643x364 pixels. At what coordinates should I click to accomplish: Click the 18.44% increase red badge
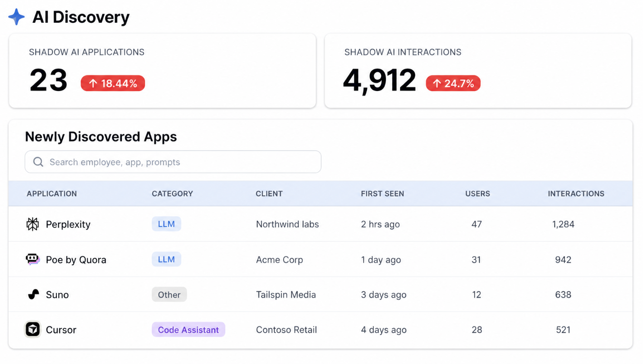point(113,83)
